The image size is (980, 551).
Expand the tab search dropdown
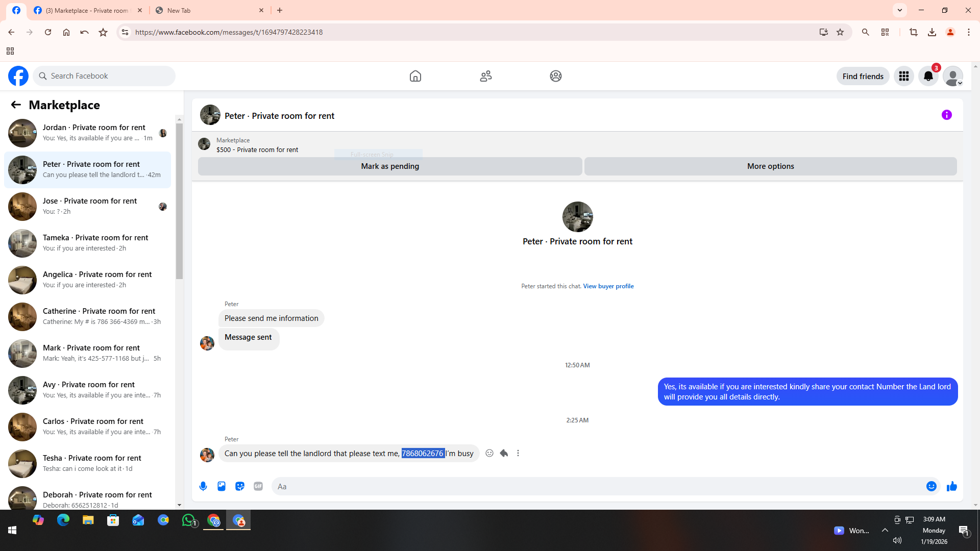click(x=900, y=10)
